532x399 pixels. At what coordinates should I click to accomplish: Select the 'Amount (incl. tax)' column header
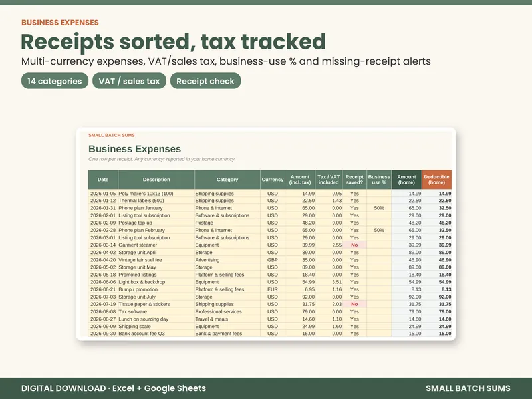click(x=300, y=180)
